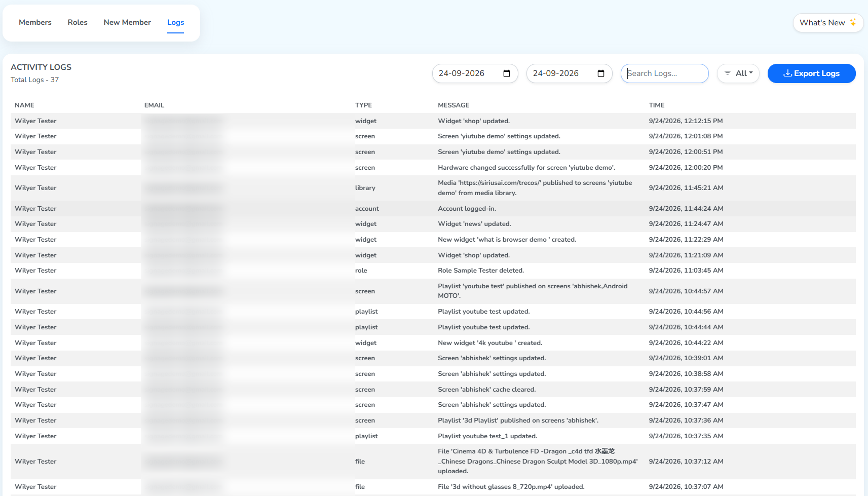
Task: Open calendar picker on start date field
Action: click(506, 73)
